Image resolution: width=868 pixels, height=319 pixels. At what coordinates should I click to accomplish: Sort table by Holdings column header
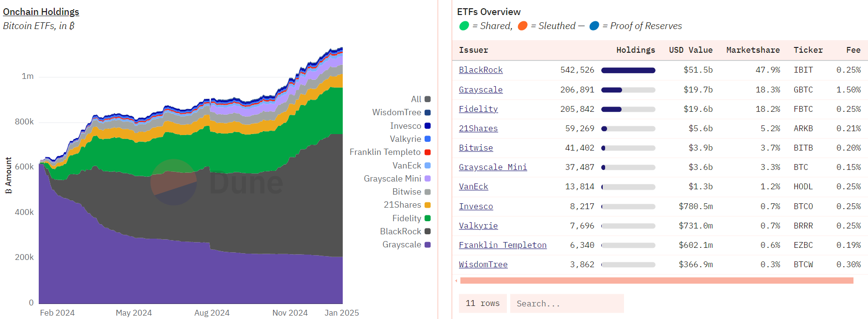tap(635, 50)
